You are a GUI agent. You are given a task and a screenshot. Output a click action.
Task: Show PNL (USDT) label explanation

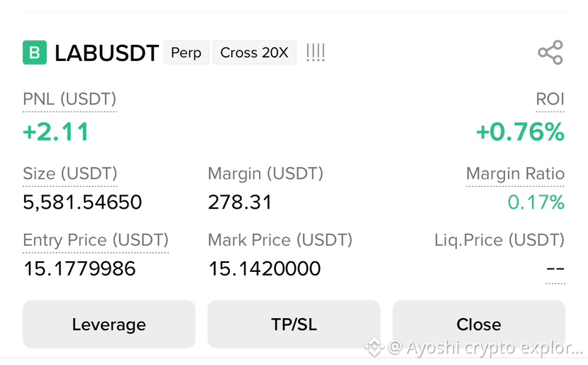(x=70, y=99)
